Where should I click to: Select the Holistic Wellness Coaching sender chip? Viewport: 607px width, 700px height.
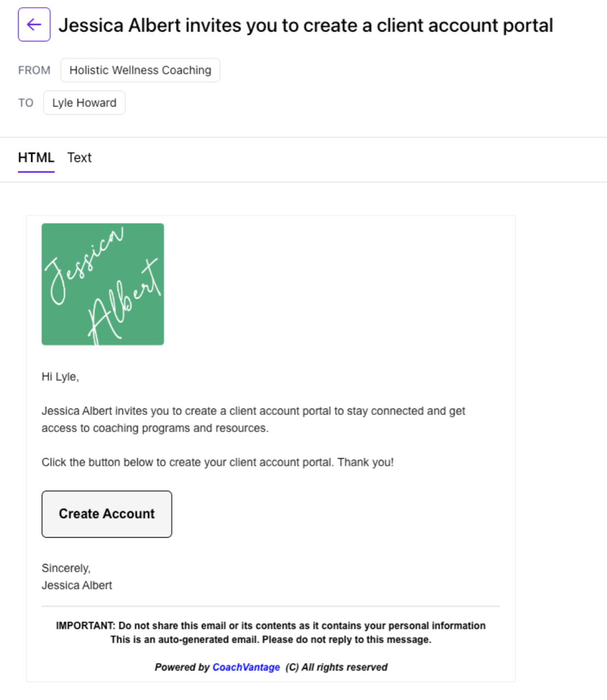pyautogui.click(x=140, y=70)
